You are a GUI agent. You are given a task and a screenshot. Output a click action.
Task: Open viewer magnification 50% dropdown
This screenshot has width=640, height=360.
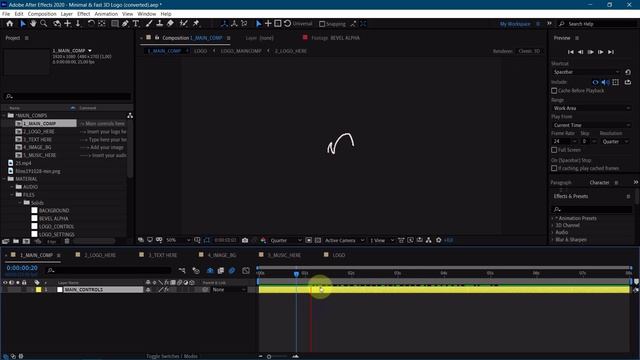(178, 240)
